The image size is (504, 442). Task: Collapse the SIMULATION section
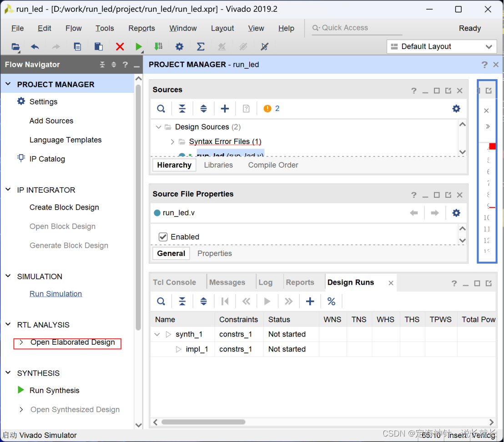pos(8,276)
